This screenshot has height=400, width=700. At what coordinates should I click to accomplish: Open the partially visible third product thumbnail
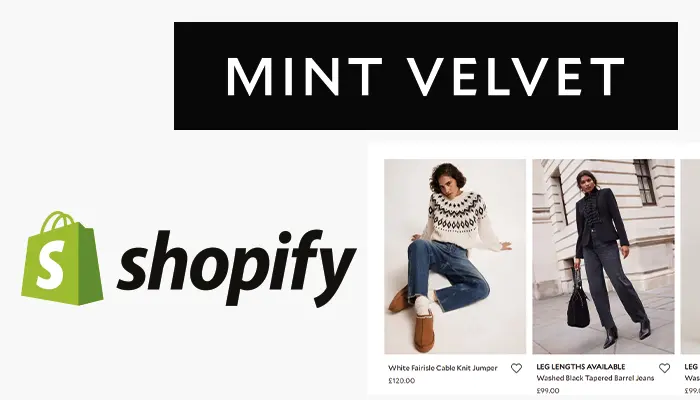(690, 257)
